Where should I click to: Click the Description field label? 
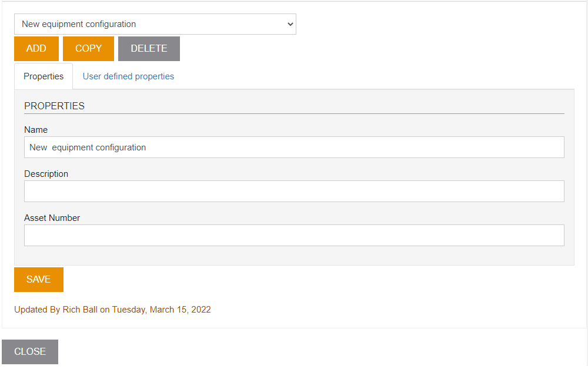tap(46, 174)
